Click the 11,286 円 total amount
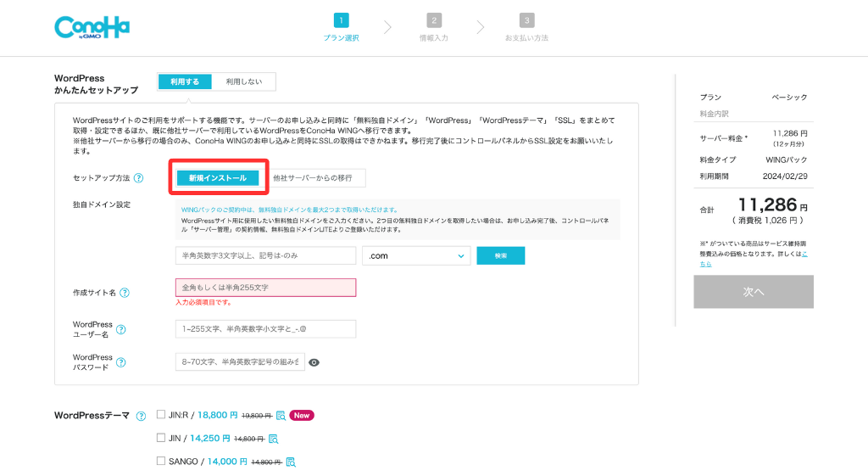 click(773, 205)
